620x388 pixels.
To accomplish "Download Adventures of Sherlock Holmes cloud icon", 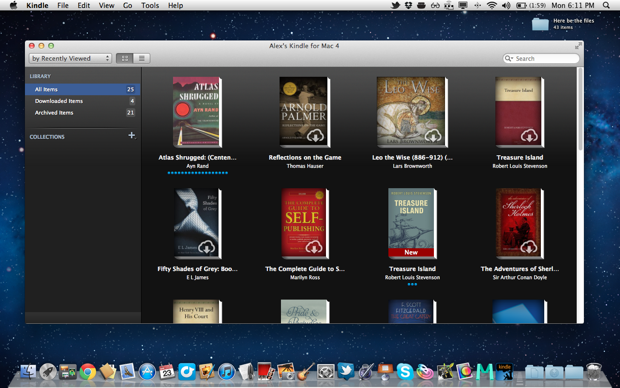I will [x=529, y=247].
